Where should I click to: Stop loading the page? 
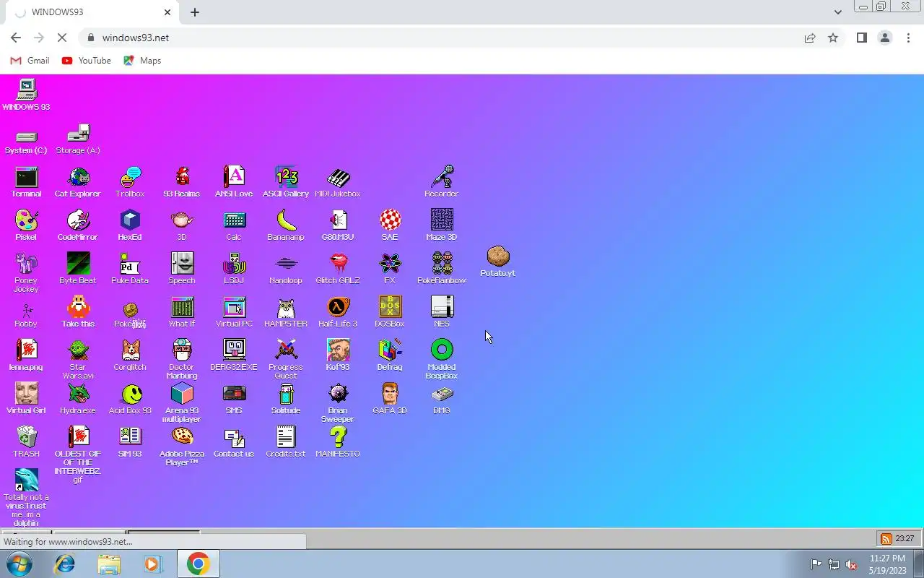61,38
